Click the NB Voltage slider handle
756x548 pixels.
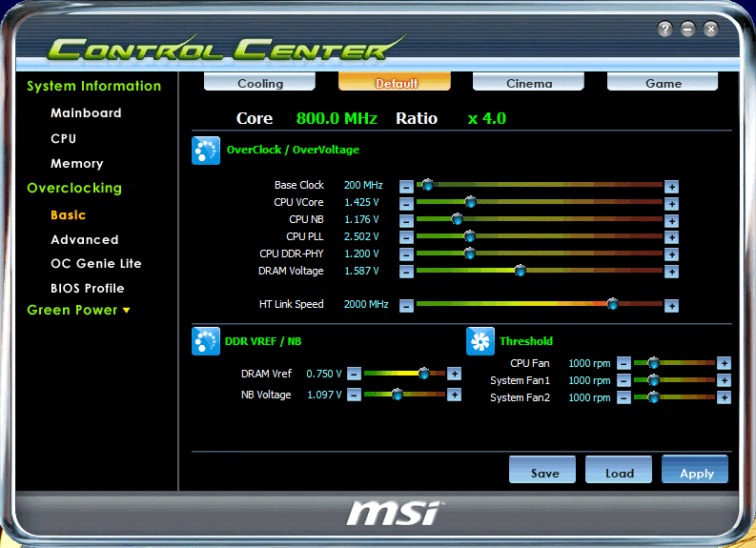pos(398,395)
